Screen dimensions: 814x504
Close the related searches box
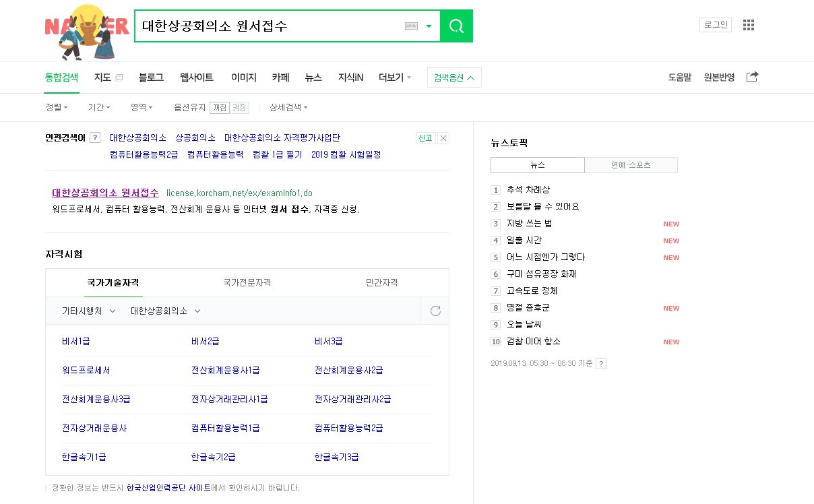tap(443, 138)
